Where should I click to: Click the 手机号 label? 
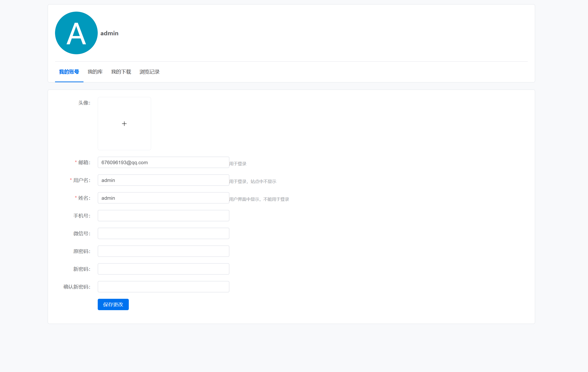[82, 216]
